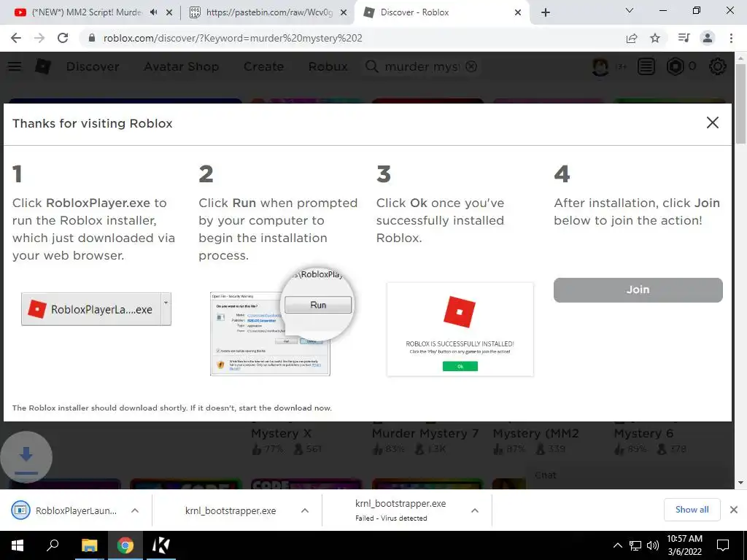Open the completed krnl_bootstrapper.exe download

pyautogui.click(x=231, y=510)
